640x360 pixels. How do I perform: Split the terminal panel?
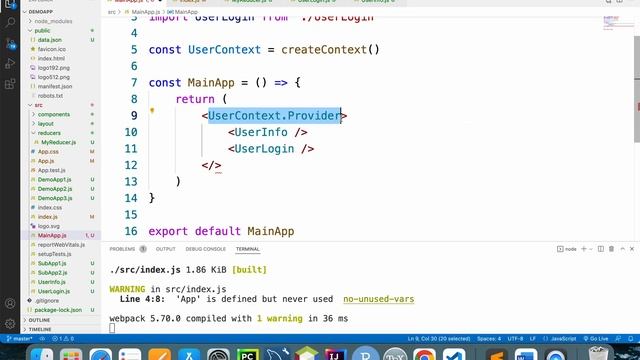[601, 249]
